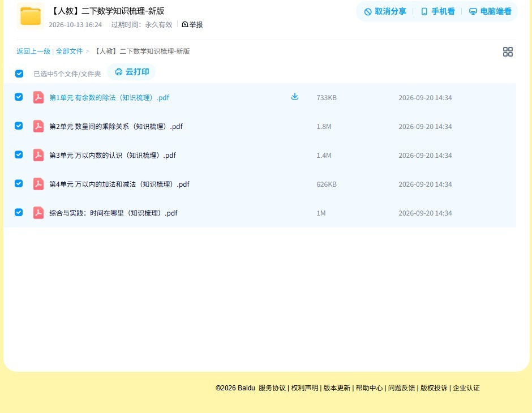The height and width of the screenshot is (413, 532).
Task: Open 帮助中心 footer link
Action: pyautogui.click(x=369, y=388)
